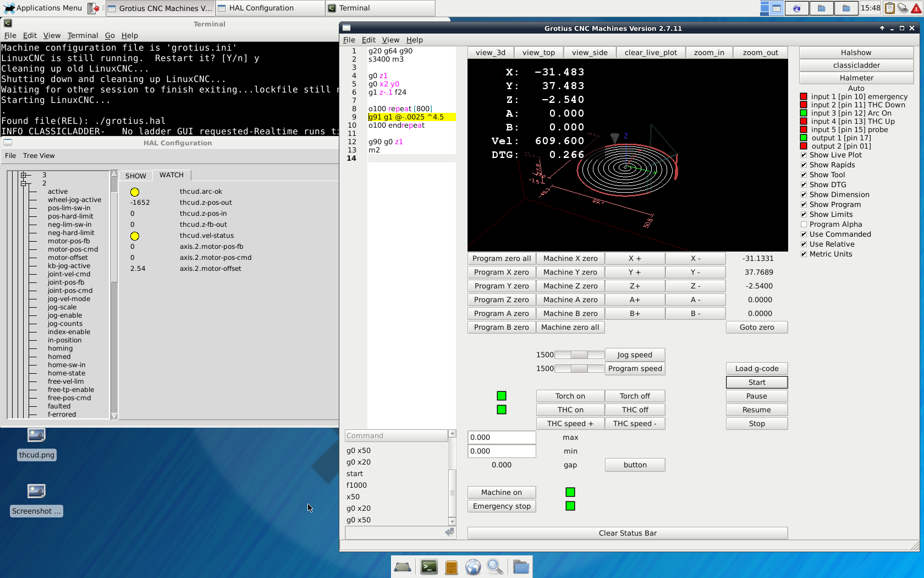Collapse tree node 2 in HAL Configuration

pos(24,183)
